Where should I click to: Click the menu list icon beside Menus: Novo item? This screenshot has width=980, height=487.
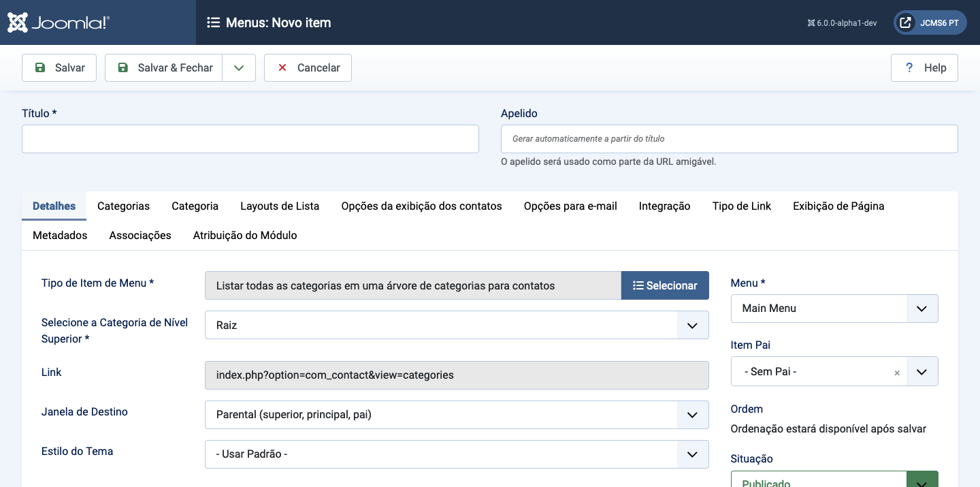pos(213,22)
